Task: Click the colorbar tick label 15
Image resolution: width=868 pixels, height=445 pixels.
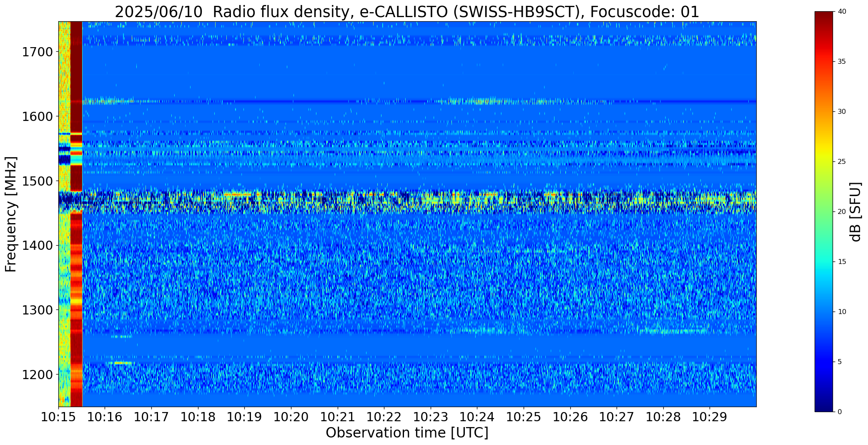Action: coord(842,262)
